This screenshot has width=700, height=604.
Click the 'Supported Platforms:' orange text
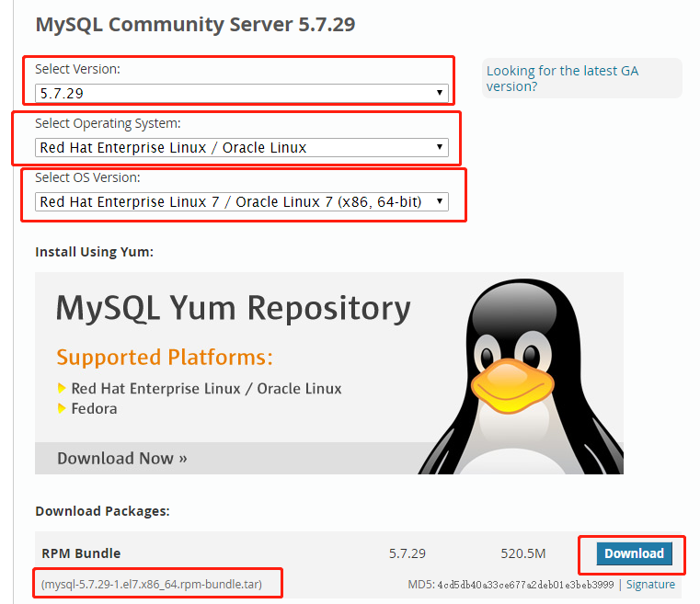point(165,358)
